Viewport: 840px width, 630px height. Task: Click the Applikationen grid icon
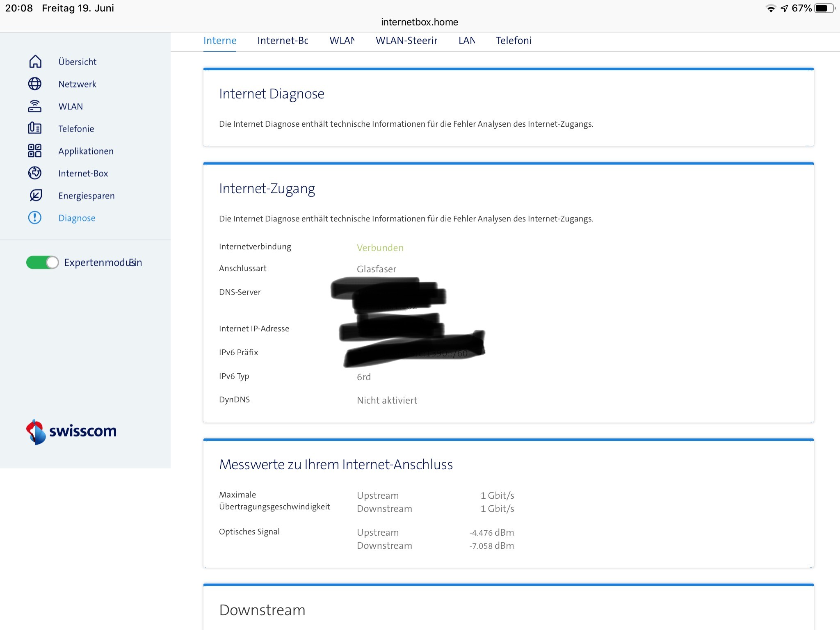pyautogui.click(x=35, y=151)
